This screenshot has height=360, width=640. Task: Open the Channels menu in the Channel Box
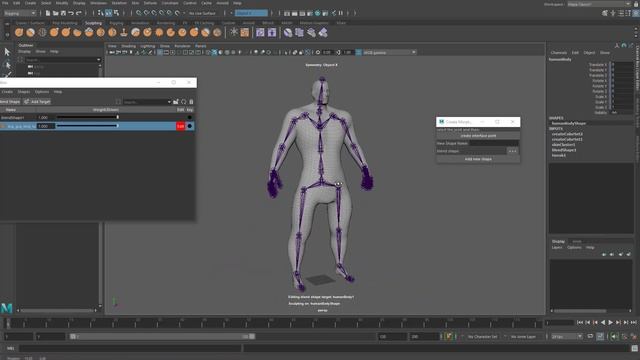[558, 53]
